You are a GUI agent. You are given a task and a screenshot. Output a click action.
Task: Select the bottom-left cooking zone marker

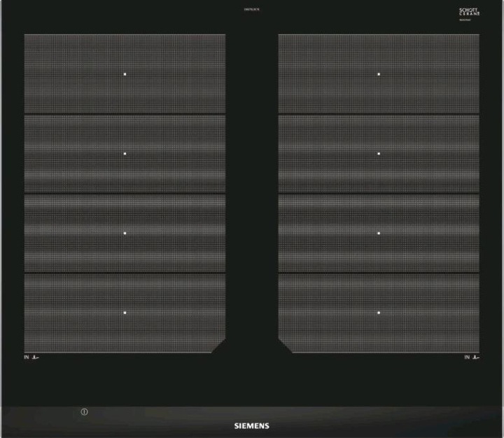(125, 312)
